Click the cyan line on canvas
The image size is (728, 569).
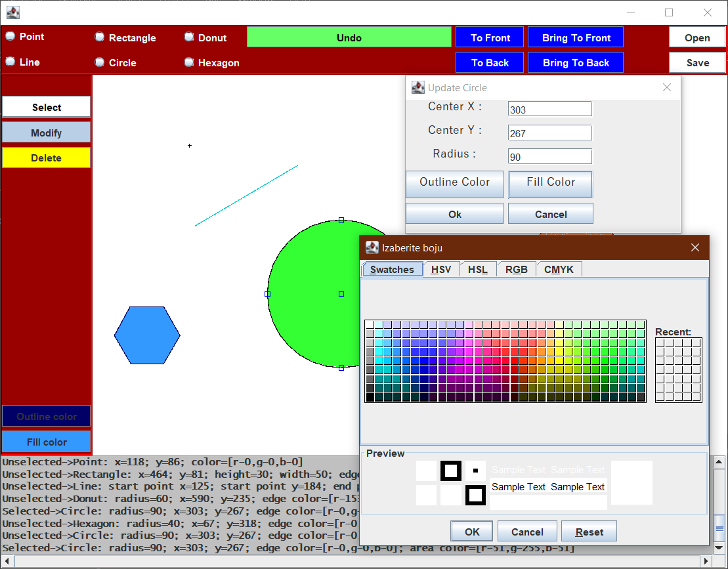click(x=247, y=196)
